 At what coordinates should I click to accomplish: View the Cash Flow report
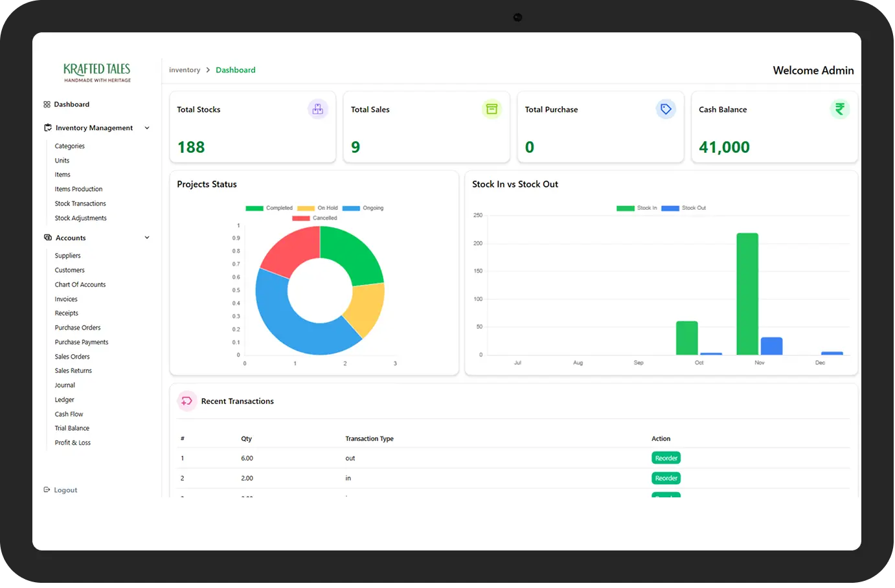[x=69, y=414]
